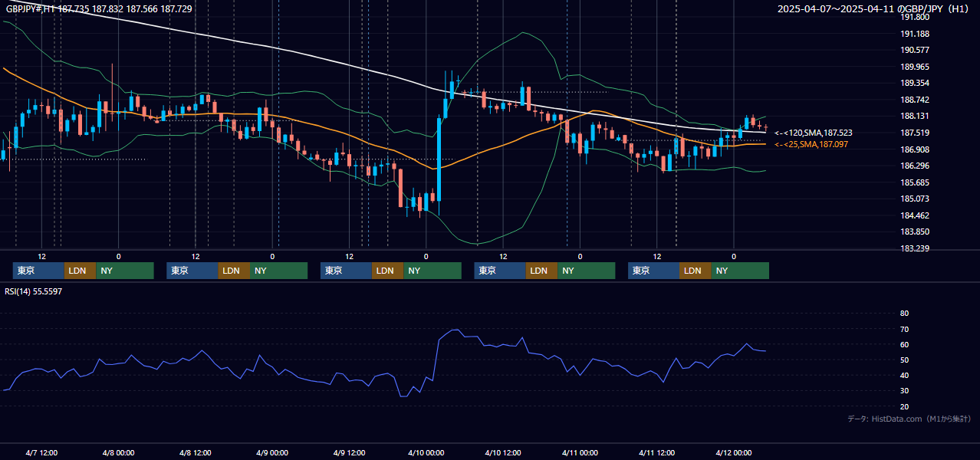
Task: Click RSI scale level 30
Action: [904, 391]
